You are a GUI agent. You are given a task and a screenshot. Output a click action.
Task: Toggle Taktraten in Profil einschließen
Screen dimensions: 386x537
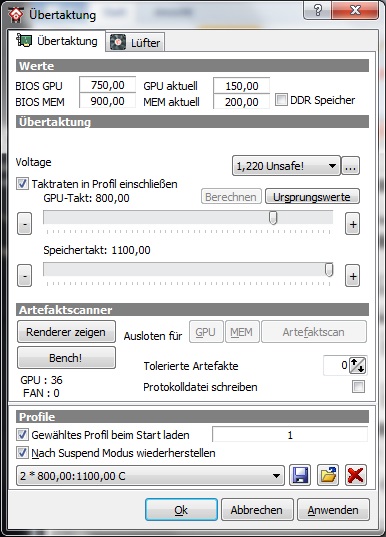(22, 184)
